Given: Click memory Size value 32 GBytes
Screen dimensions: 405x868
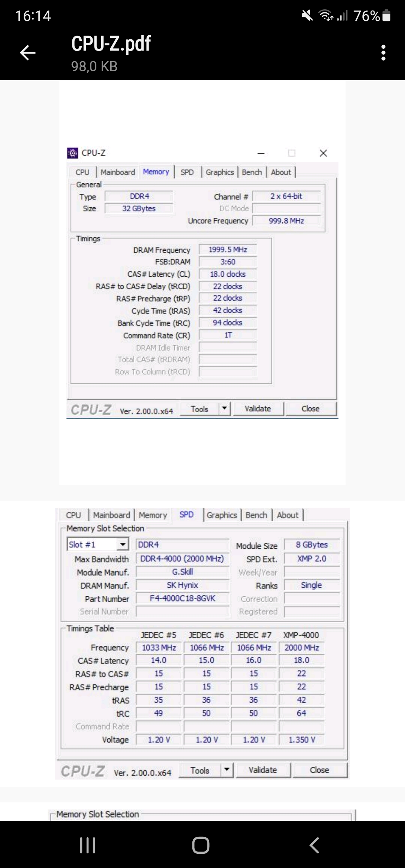Looking at the screenshot, I should [x=139, y=208].
